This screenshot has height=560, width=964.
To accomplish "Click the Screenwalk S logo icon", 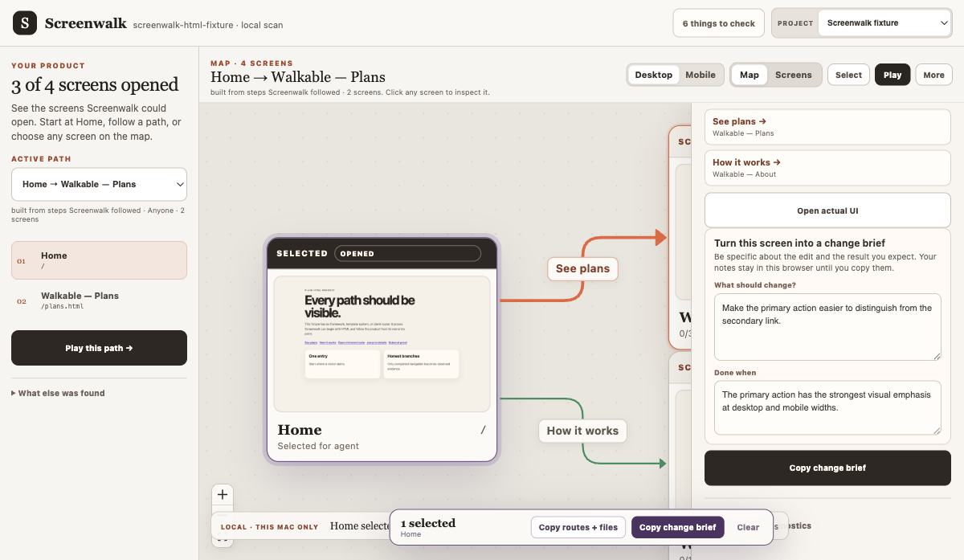I will (25, 23).
